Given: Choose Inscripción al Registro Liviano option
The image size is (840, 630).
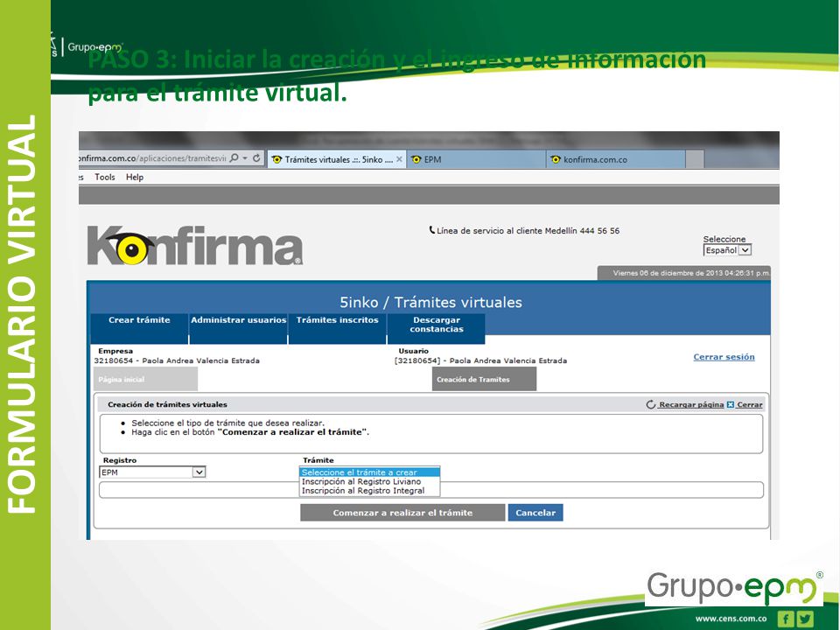Looking at the screenshot, I should click(369, 481).
